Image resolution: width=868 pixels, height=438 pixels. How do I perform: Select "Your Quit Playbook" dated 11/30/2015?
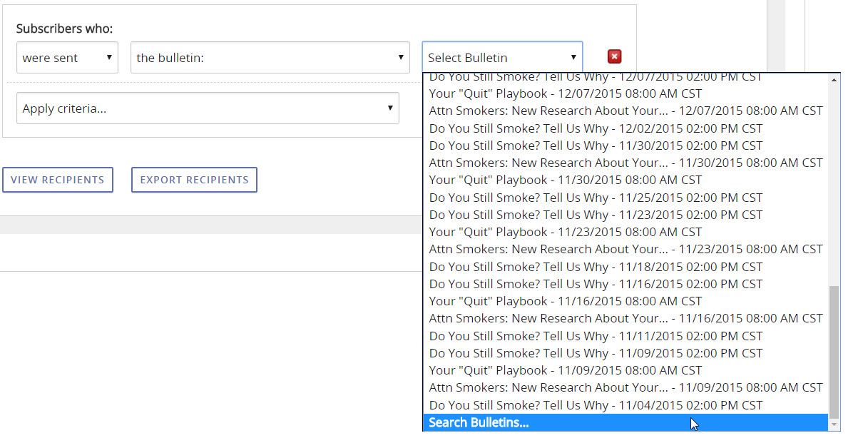pyautogui.click(x=565, y=180)
